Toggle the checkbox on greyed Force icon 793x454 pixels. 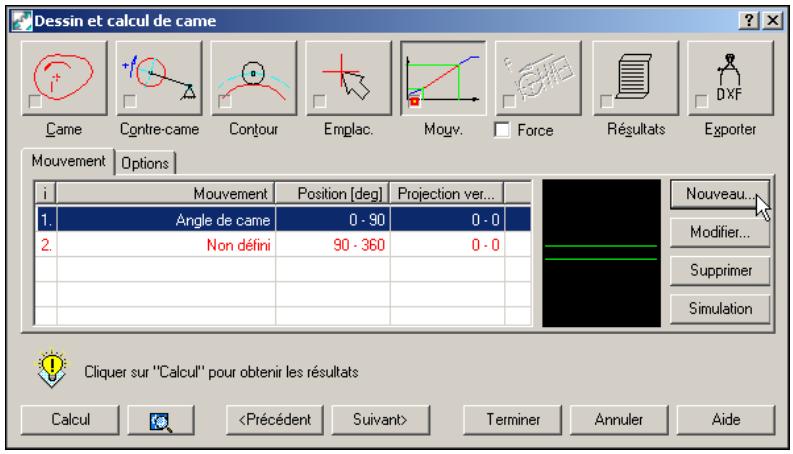pos(509,101)
